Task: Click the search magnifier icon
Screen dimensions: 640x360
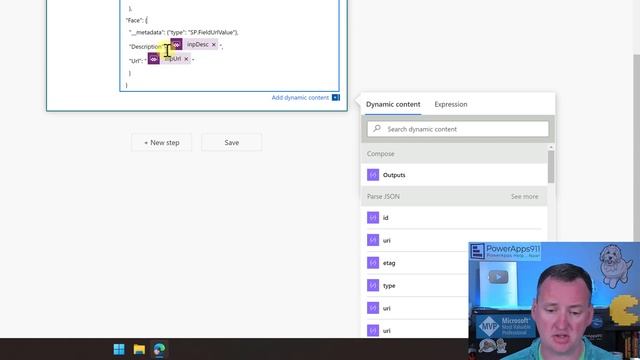Action: pyautogui.click(x=377, y=129)
